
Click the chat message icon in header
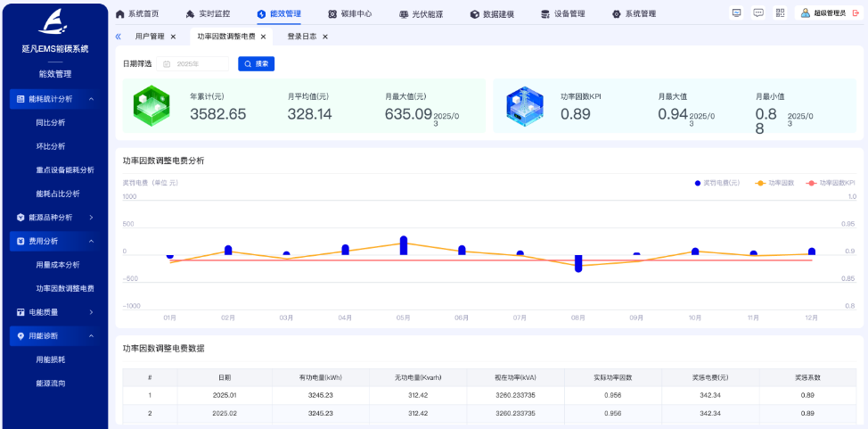pos(758,13)
